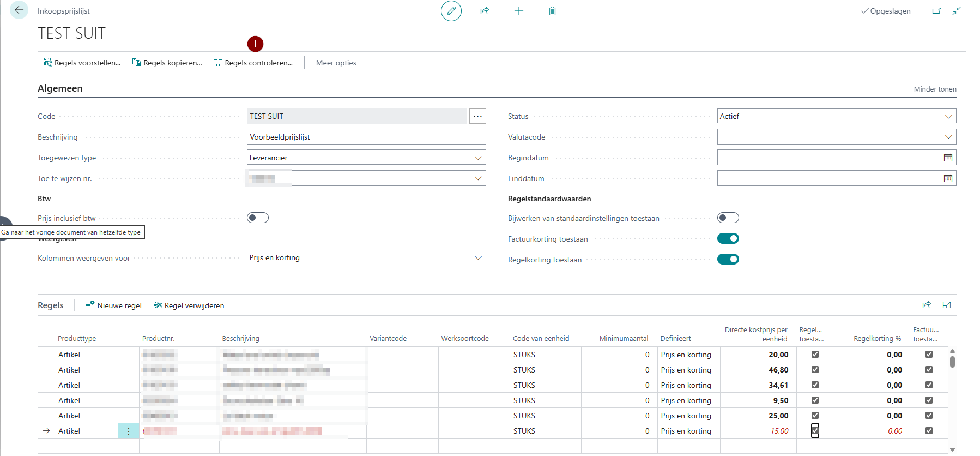Image resolution: width=980 pixels, height=456 pixels.
Task: Click Minder tonen link
Action: [935, 89]
